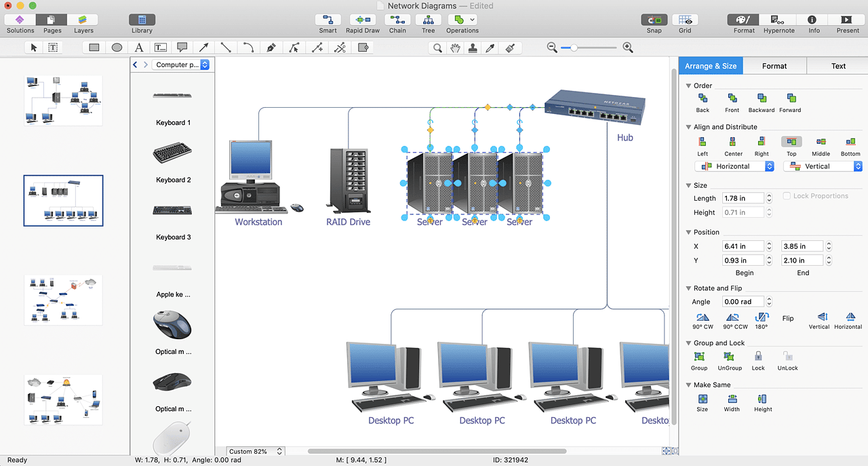The width and height of the screenshot is (868, 466).
Task: Select the Ellipse shape tool
Action: (117, 47)
